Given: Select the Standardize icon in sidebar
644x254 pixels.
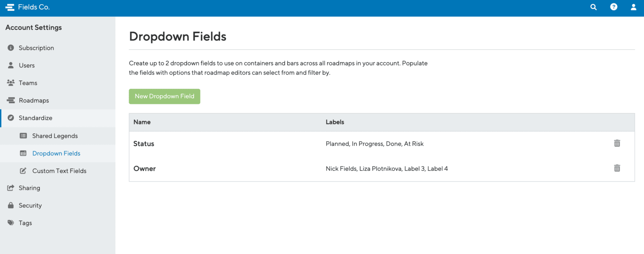Looking at the screenshot, I should 10,118.
